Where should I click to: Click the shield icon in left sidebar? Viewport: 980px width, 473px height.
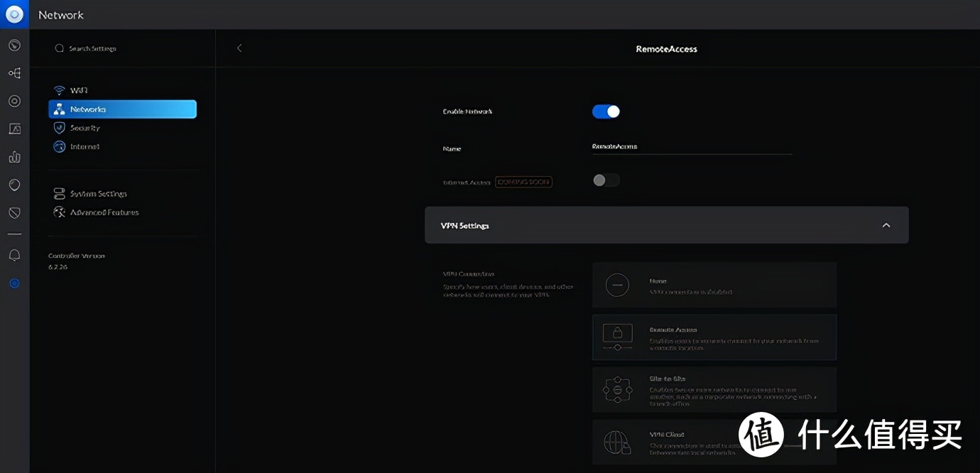coord(14,213)
